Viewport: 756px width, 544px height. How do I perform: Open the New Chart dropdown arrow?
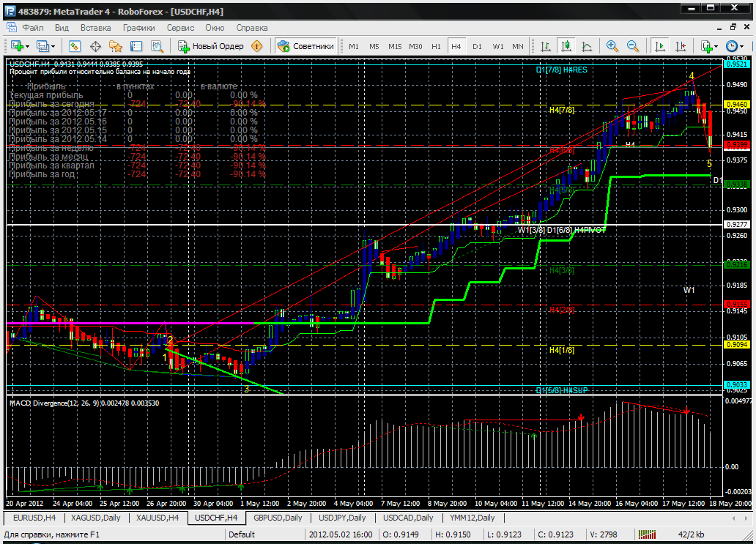click(x=28, y=47)
